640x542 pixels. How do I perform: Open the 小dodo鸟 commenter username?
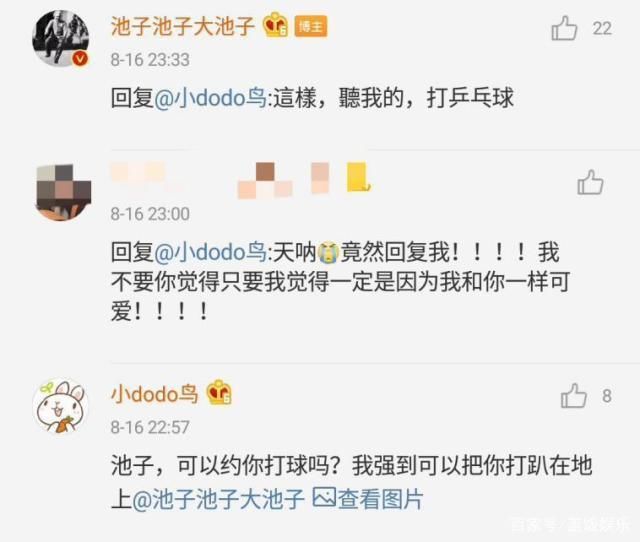(x=155, y=394)
